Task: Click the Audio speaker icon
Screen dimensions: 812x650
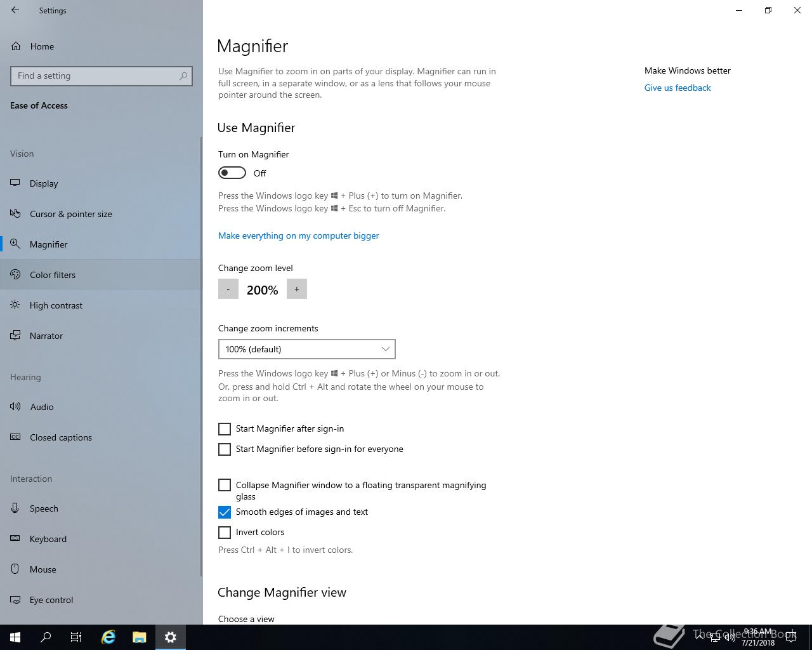Action: pyautogui.click(x=15, y=407)
